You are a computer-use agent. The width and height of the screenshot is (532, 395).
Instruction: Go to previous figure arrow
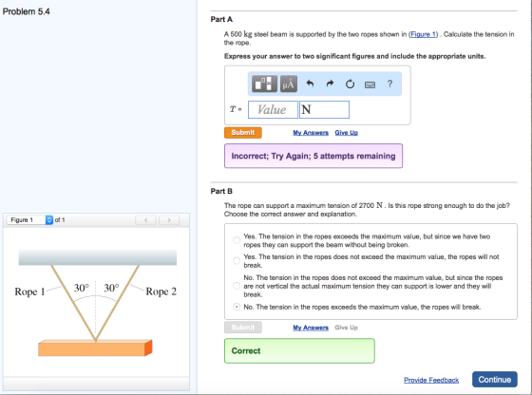point(146,220)
